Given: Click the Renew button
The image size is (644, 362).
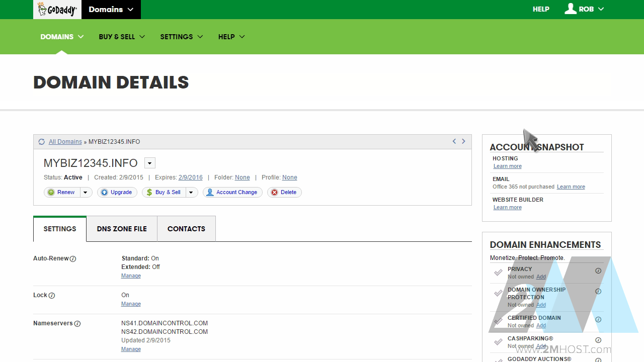Looking at the screenshot, I should [x=62, y=192].
